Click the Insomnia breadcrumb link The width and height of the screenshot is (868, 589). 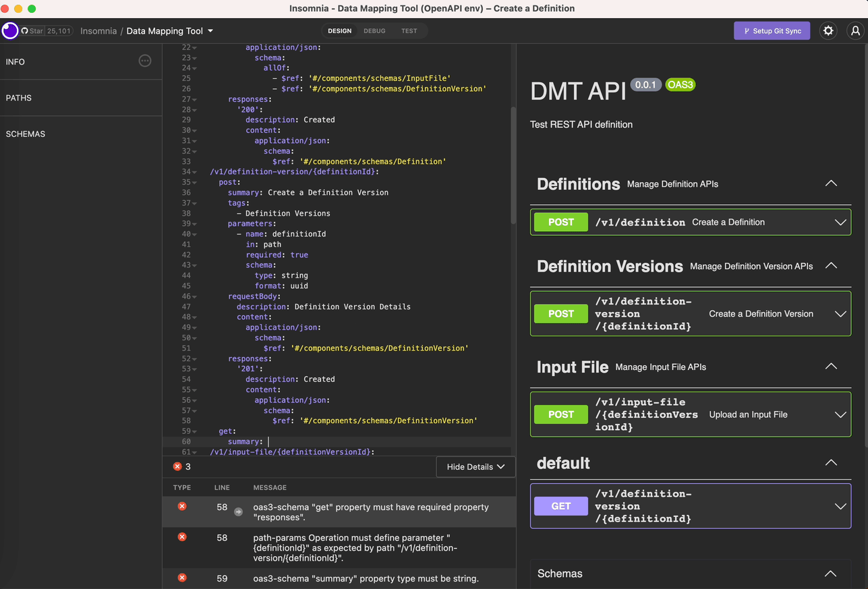(98, 31)
